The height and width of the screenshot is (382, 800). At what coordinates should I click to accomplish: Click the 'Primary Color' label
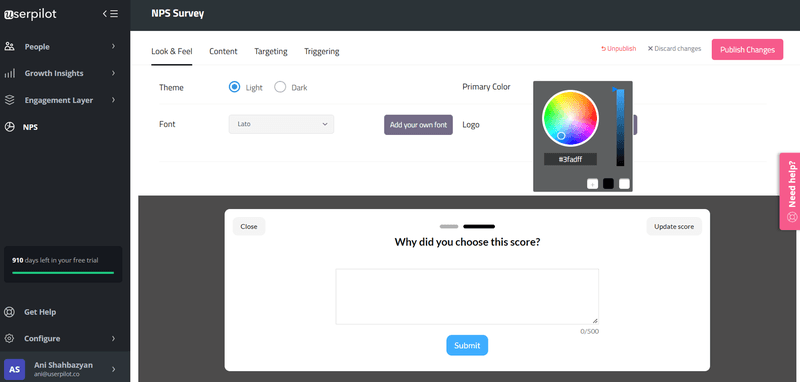point(486,87)
